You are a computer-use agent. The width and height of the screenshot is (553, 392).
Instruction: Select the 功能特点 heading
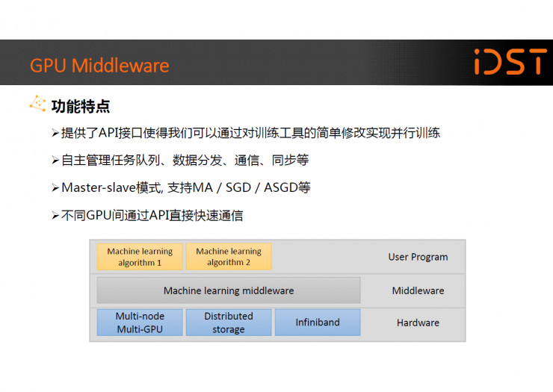[81, 106]
